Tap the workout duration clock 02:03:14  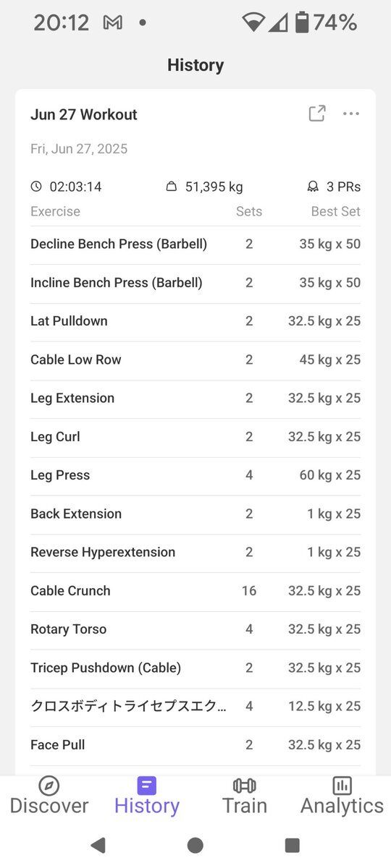tap(66, 187)
